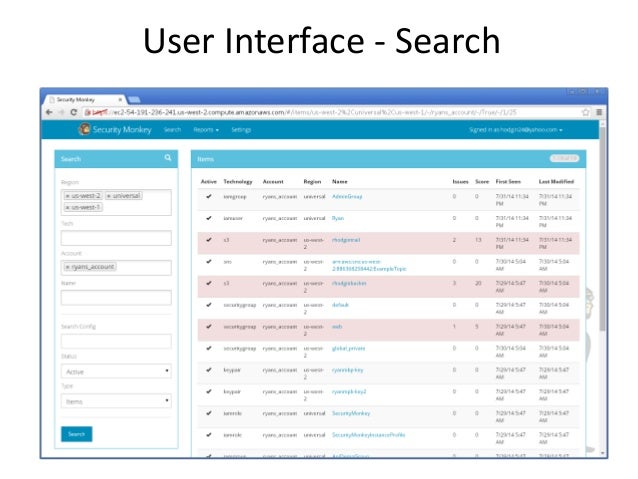This screenshot has width=638, height=479.
Task: Click the Name column header
Action: (x=339, y=182)
